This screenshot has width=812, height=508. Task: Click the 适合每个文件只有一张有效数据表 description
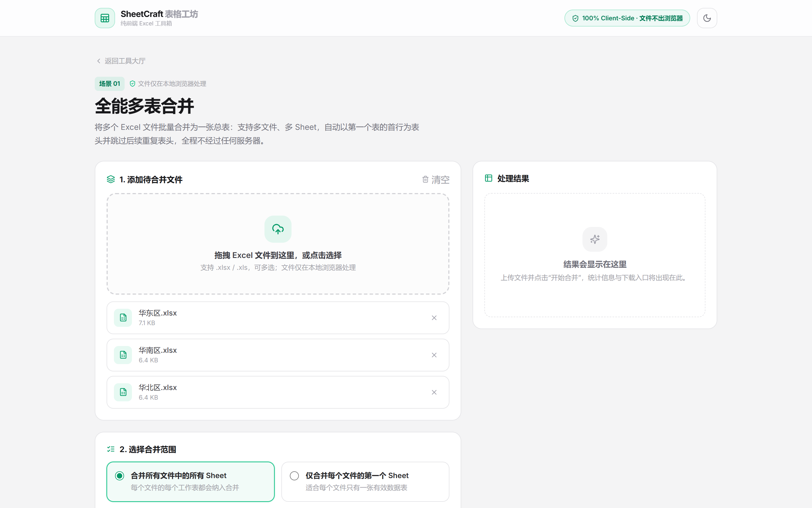[356, 487]
